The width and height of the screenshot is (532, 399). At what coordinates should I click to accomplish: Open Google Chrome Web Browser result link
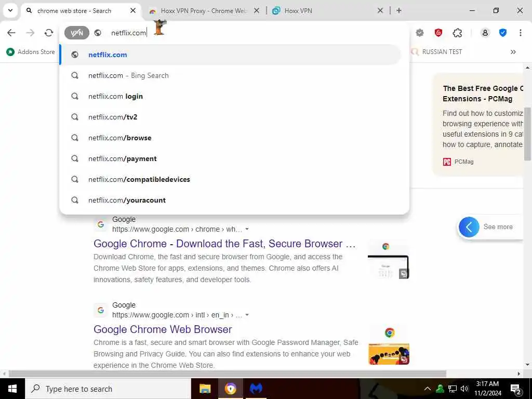tap(163, 329)
